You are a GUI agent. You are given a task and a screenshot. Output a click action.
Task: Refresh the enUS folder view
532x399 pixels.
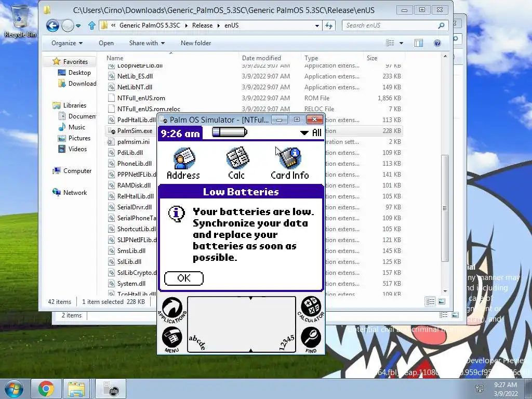click(329, 26)
